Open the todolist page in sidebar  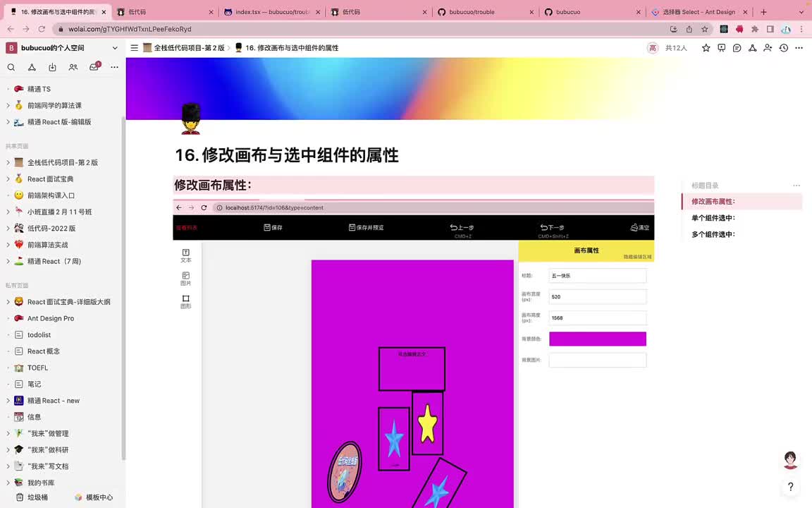pyautogui.click(x=39, y=335)
